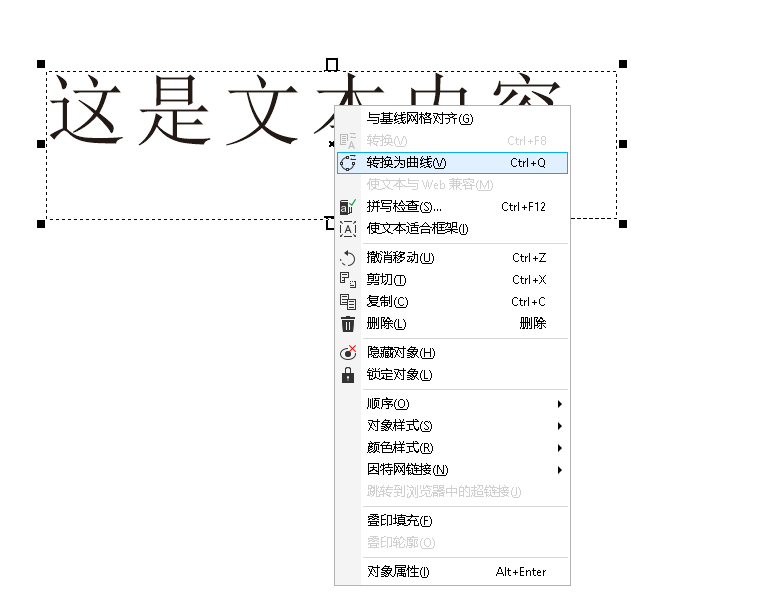Choose 撤消移动(U) menu entry
Image resolution: width=780 pixels, height=599 pixels.
click(x=452, y=258)
